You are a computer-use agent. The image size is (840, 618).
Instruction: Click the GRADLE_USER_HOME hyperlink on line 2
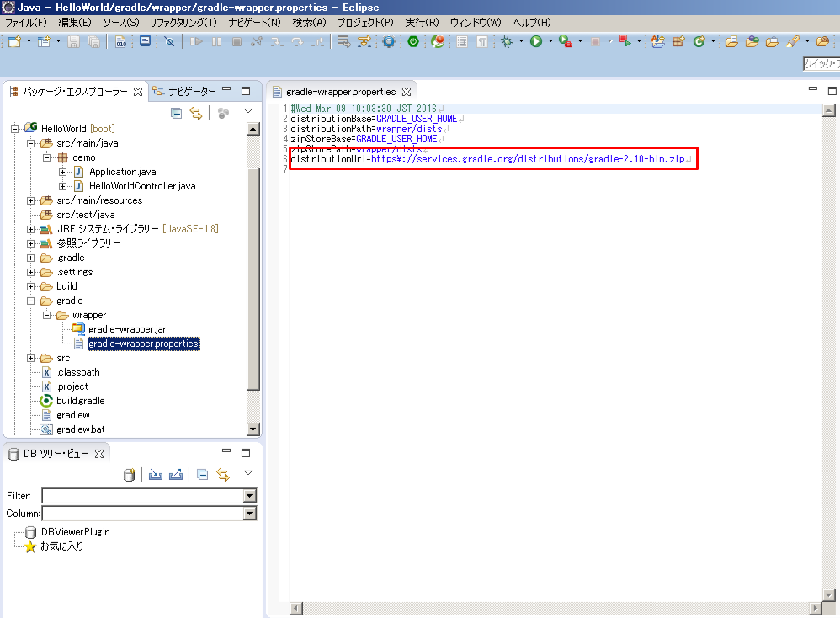tap(416, 118)
